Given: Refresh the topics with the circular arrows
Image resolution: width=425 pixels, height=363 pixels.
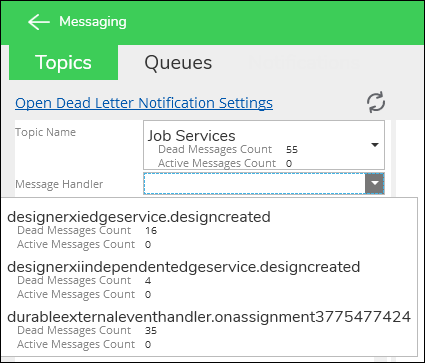Looking at the screenshot, I should click(x=376, y=102).
